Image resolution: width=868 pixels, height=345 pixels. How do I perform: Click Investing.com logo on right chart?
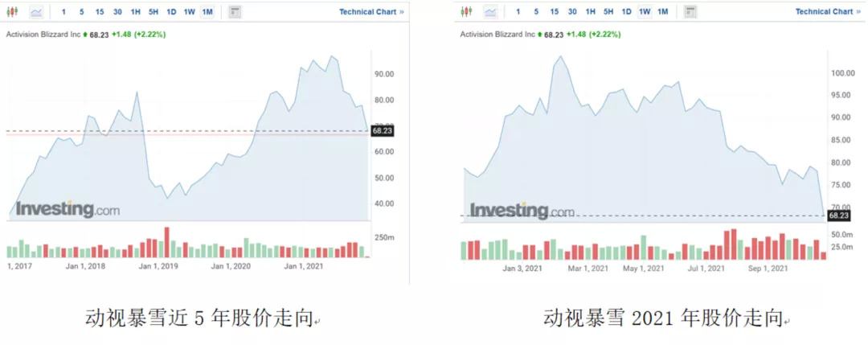(522, 211)
